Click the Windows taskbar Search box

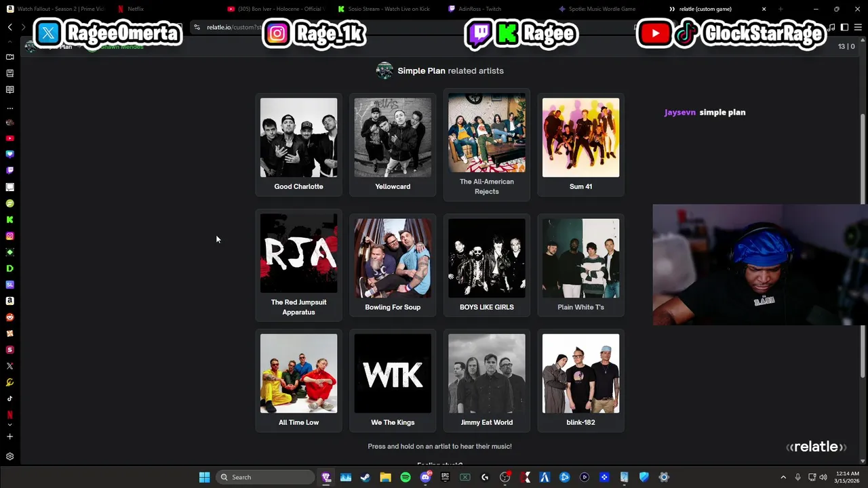[x=266, y=477]
